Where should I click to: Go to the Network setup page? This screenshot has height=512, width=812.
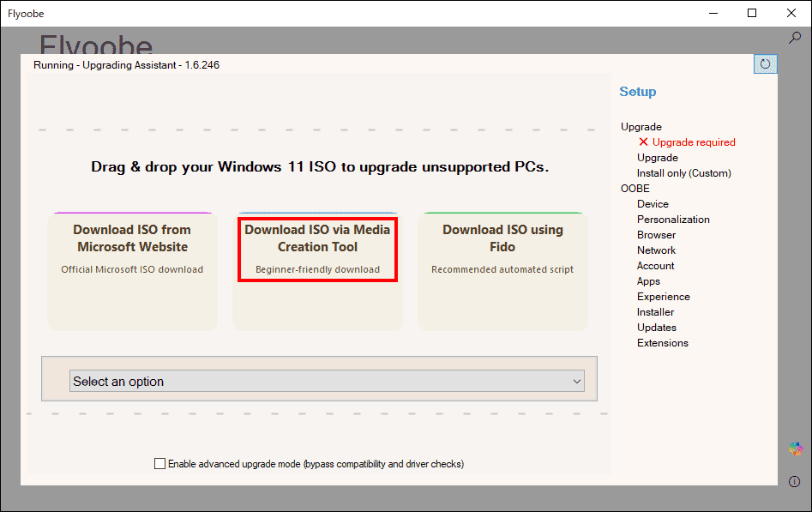click(x=656, y=250)
